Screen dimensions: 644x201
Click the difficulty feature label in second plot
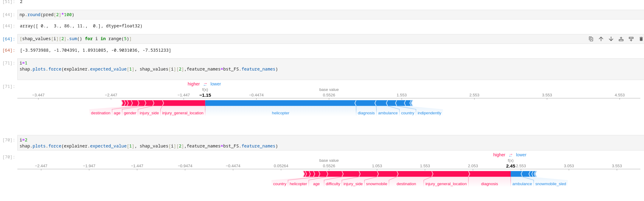pyautogui.click(x=333, y=184)
